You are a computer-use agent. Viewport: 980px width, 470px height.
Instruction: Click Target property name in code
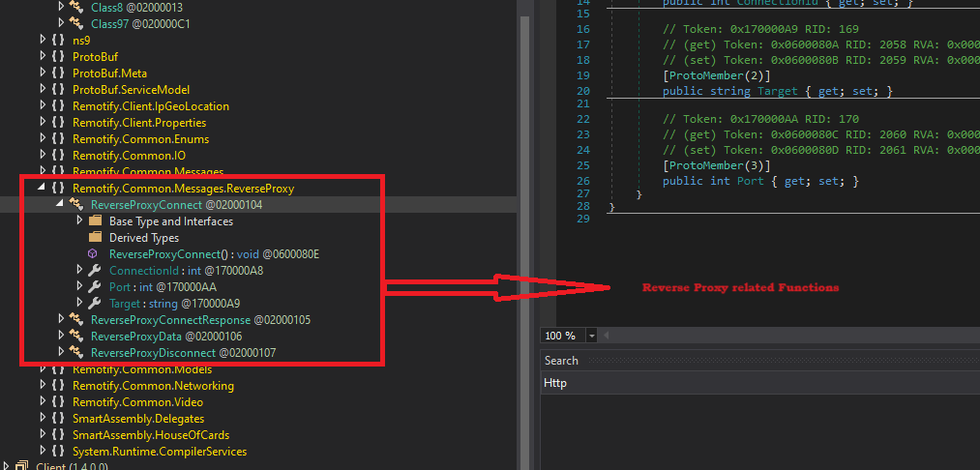778,91
